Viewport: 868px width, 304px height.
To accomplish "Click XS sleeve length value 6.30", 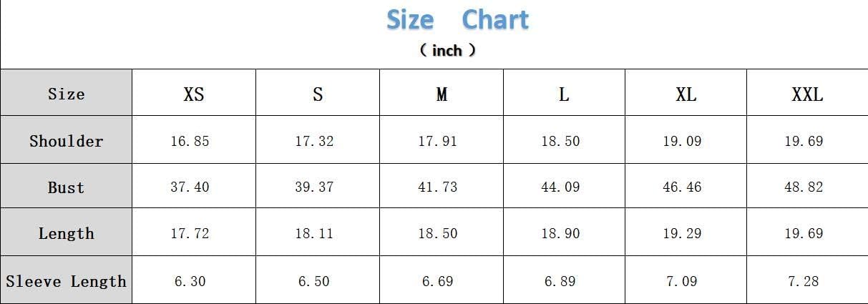I will click(190, 281).
